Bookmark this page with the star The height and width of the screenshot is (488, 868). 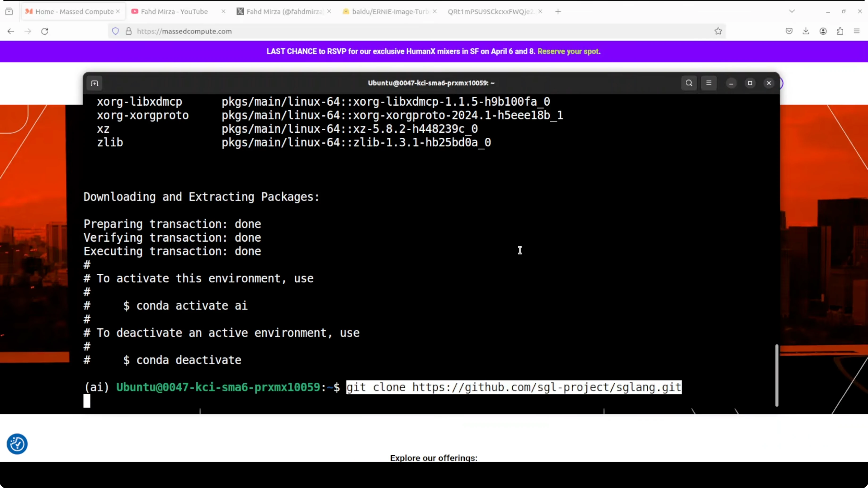[x=718, y=31]
